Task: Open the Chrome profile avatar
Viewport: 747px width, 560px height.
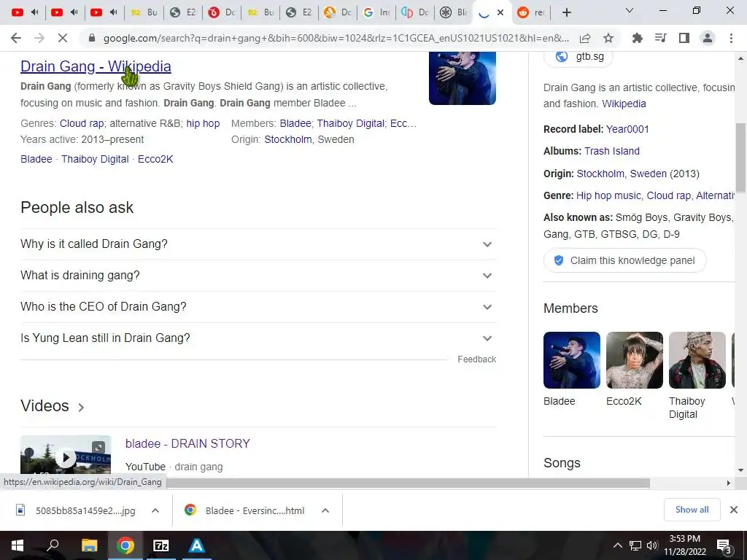Action: 708,38
